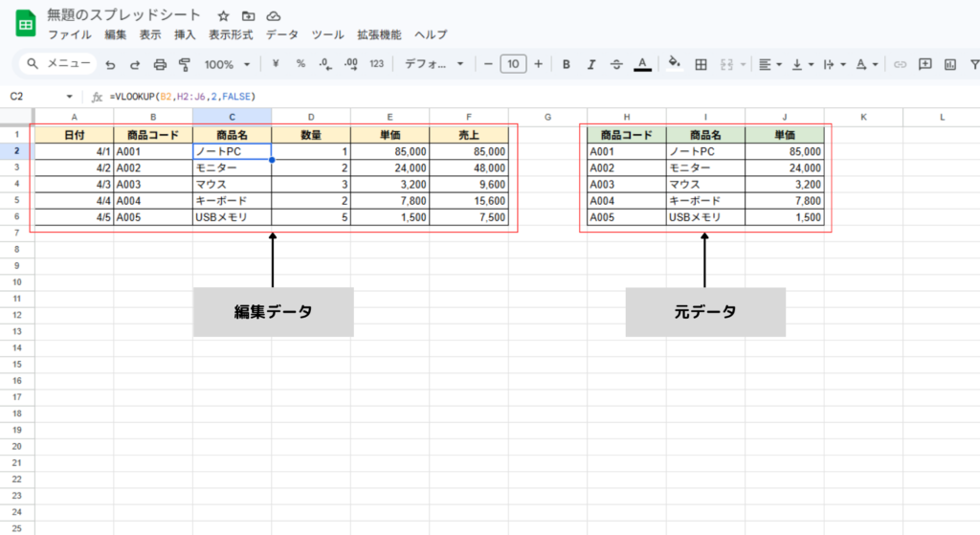Image resolution: width=980 pixels, height=535 pixels.
Task: Toggle strikethrough formatting
Action: (x=616, y=64)
